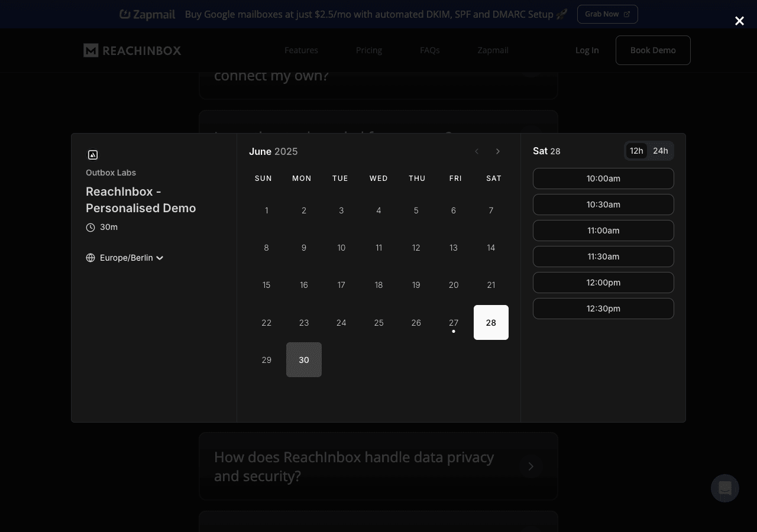Go to the next month arrow
This screenshot has width=757, height=532.
pyautogui.click(x=498, y=151)
